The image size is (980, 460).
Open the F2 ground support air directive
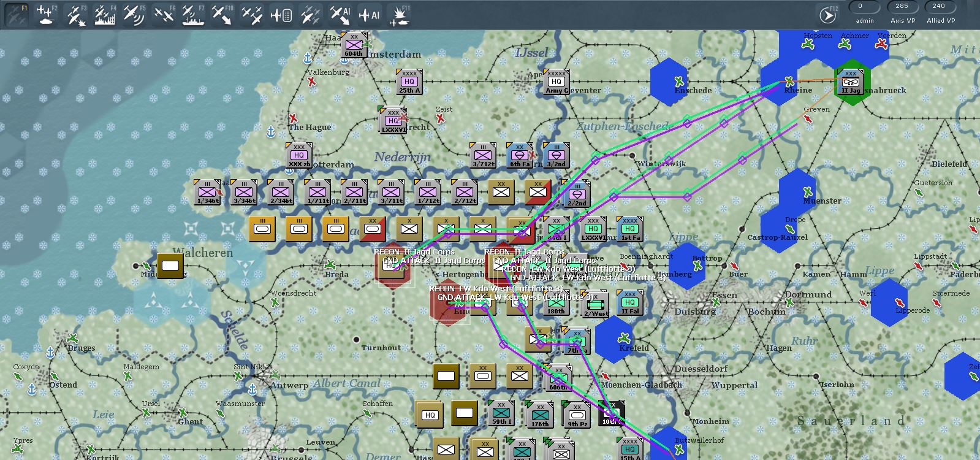pos(46,14)
